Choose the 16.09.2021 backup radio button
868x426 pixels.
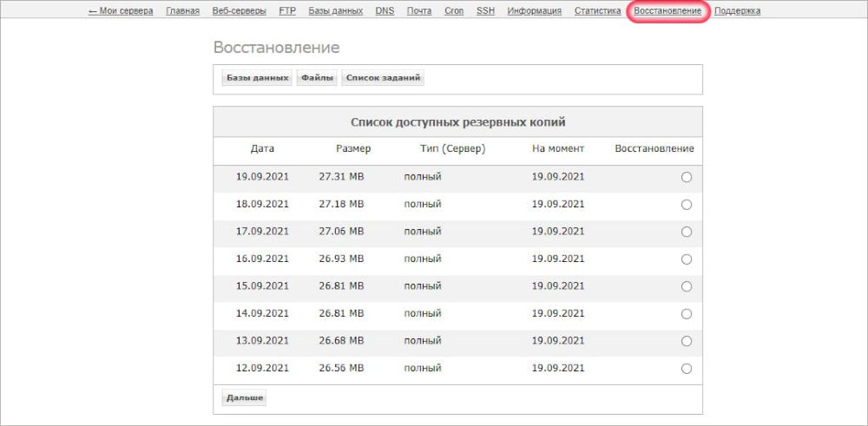(x=687, y=259)
